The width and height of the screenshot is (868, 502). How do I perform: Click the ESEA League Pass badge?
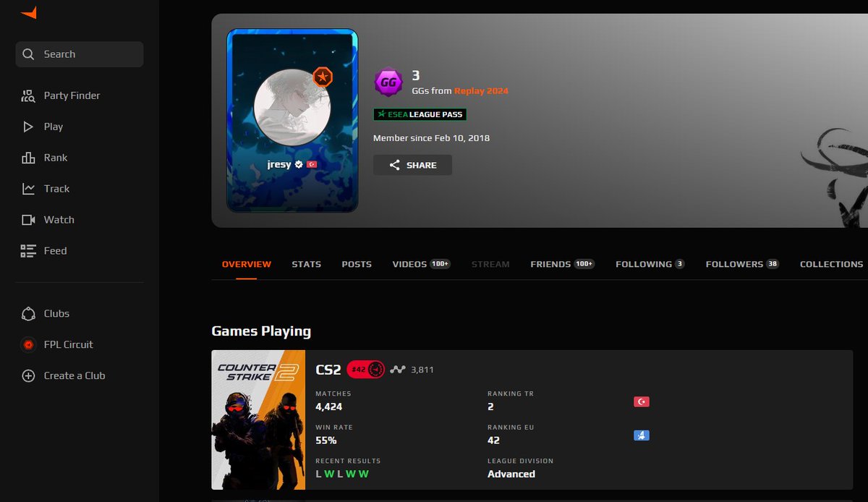tap(420, 114)
